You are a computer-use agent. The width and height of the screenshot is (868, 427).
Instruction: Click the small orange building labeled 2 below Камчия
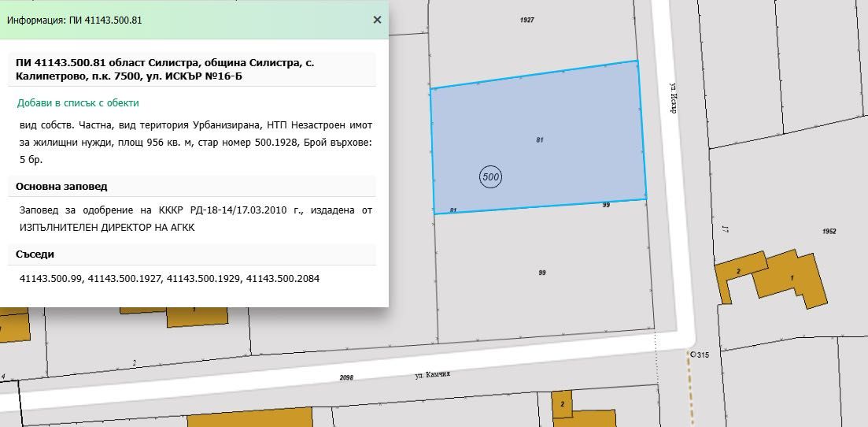[x=562, y=404]
